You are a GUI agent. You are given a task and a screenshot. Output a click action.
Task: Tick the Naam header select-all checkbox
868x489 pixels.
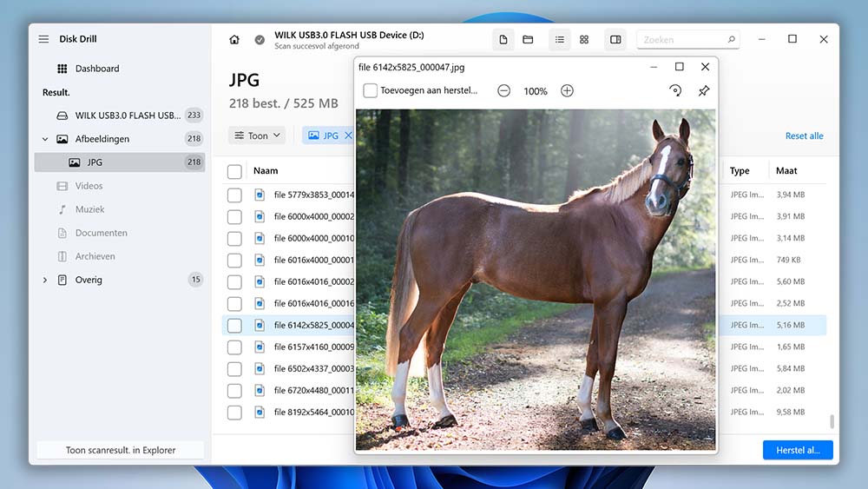click(234, 172)
